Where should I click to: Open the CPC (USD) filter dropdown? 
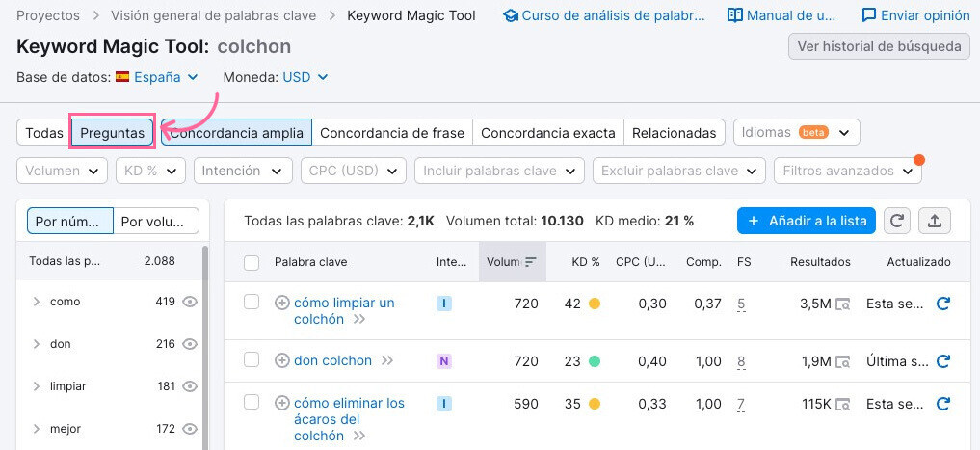pyautogui.click(x=354, y=171)
